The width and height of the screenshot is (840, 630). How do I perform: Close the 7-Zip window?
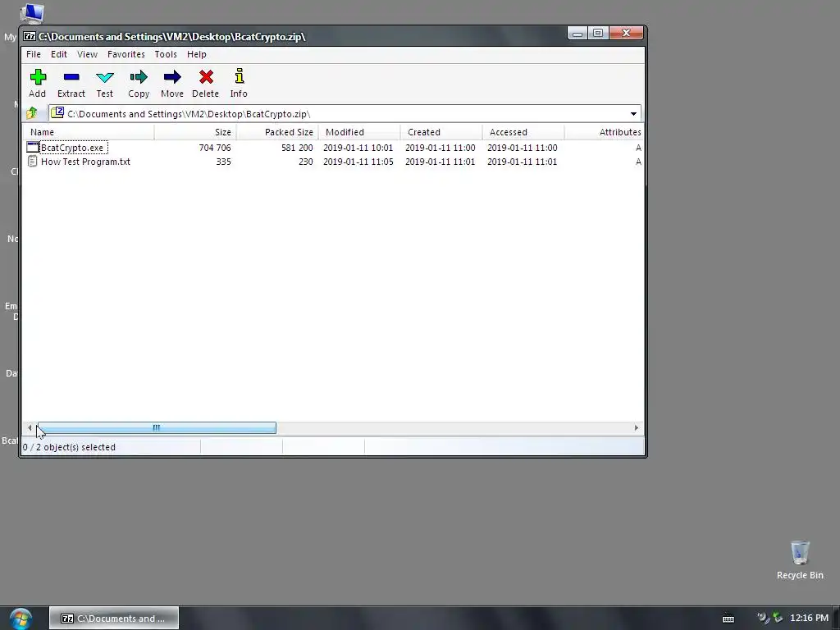(626, 33)
